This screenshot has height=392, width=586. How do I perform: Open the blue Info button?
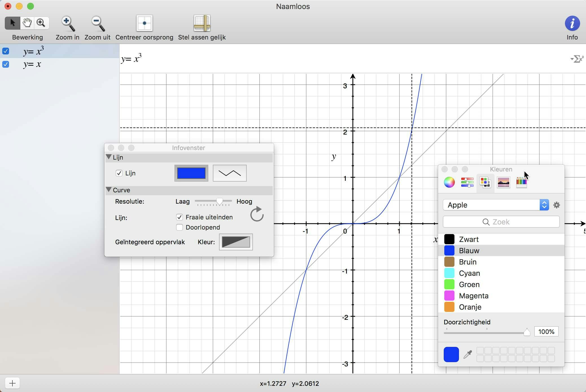tap(572, 23)
